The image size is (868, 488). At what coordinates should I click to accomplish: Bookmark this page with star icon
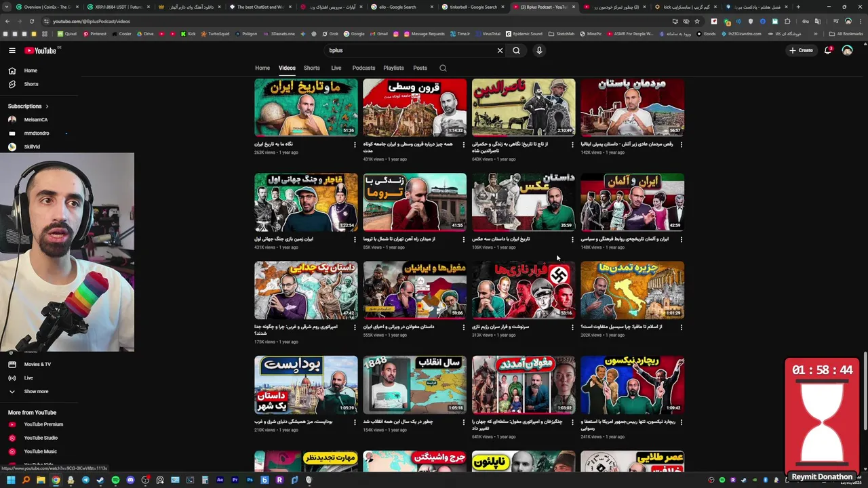(697, 21)
